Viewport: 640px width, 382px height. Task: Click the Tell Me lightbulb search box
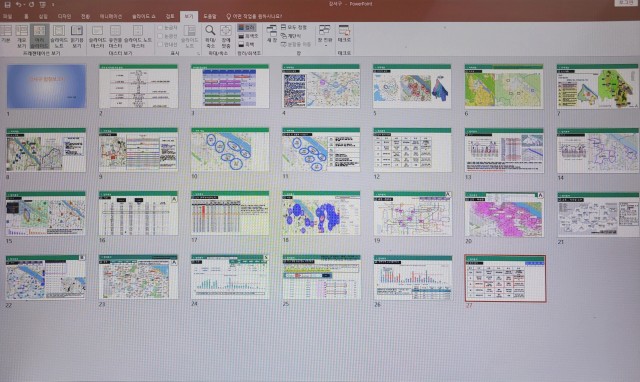(254, 16)
